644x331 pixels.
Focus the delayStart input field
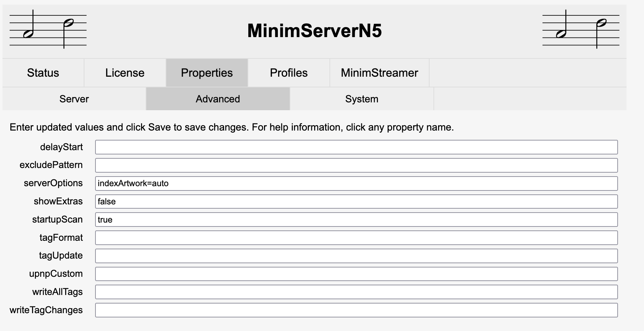point(356,147)
